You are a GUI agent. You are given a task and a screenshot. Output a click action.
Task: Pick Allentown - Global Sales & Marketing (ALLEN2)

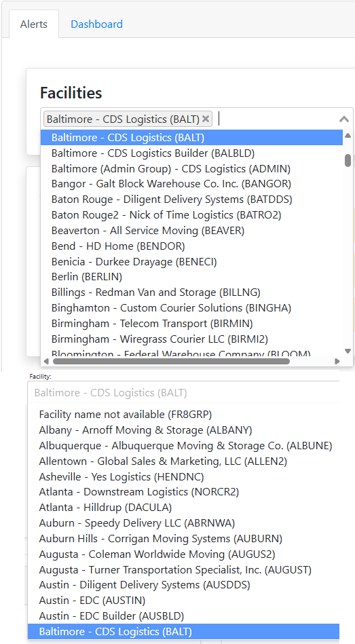[183, 461]
